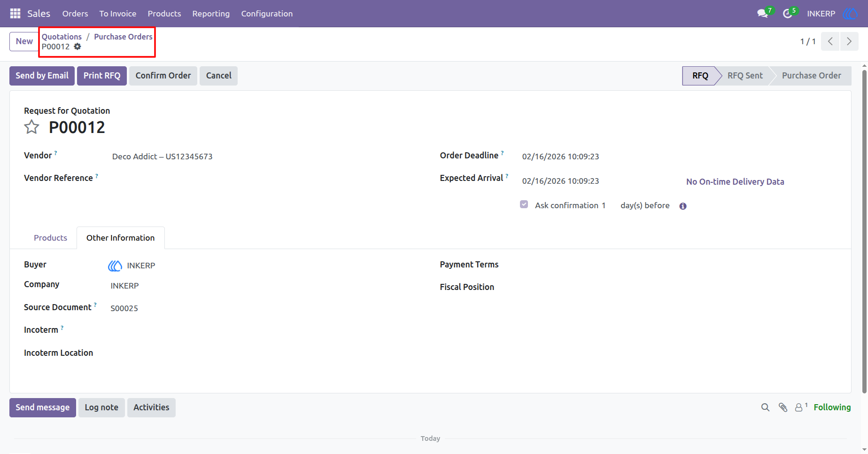Search messages with the magnifier icon

click(x=765, y=407)
